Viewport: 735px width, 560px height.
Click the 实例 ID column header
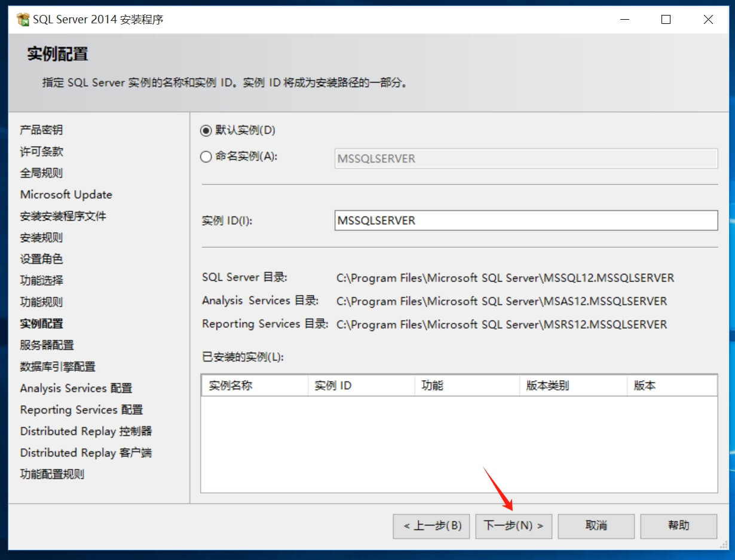[x=360, y=385]
